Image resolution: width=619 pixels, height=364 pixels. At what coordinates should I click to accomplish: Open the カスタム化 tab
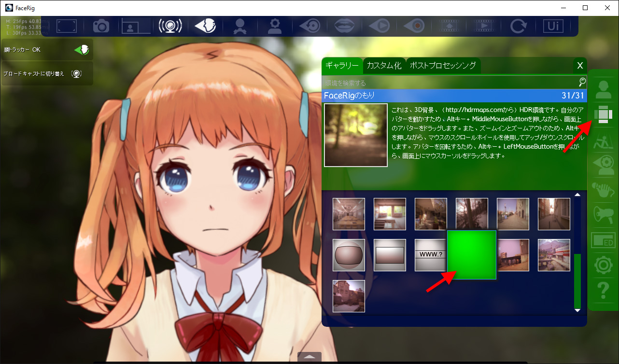tap(384, 66)
